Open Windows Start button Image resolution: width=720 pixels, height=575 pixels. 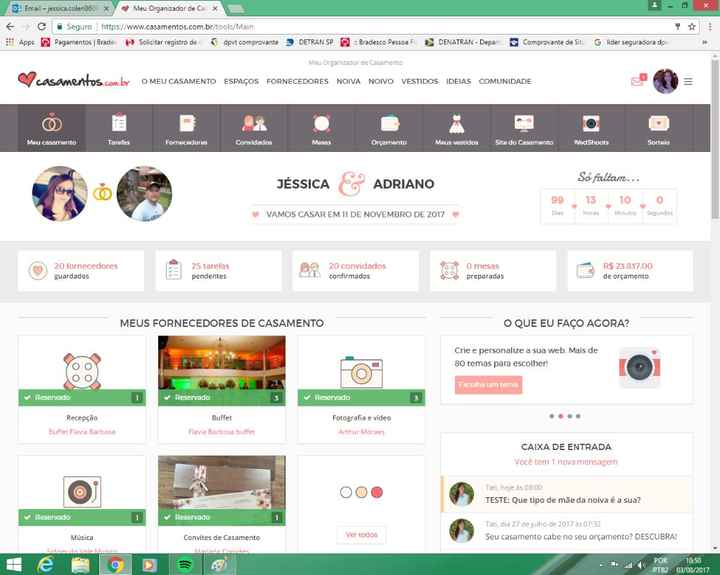pyautogui.click(x=13, y=564)
